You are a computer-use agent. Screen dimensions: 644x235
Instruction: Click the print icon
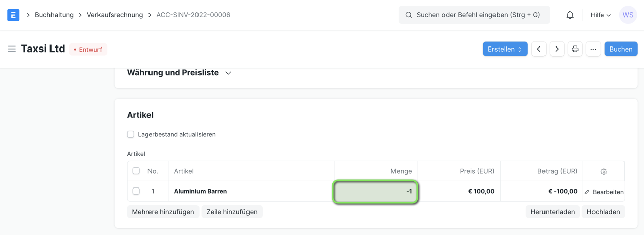[575, 49]
